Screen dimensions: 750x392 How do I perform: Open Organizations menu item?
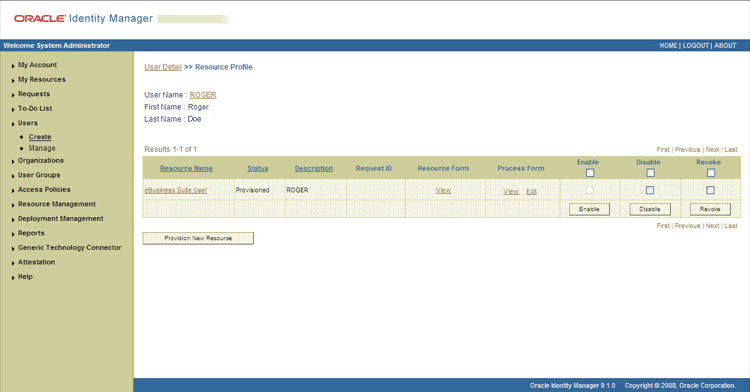point(41,161)
